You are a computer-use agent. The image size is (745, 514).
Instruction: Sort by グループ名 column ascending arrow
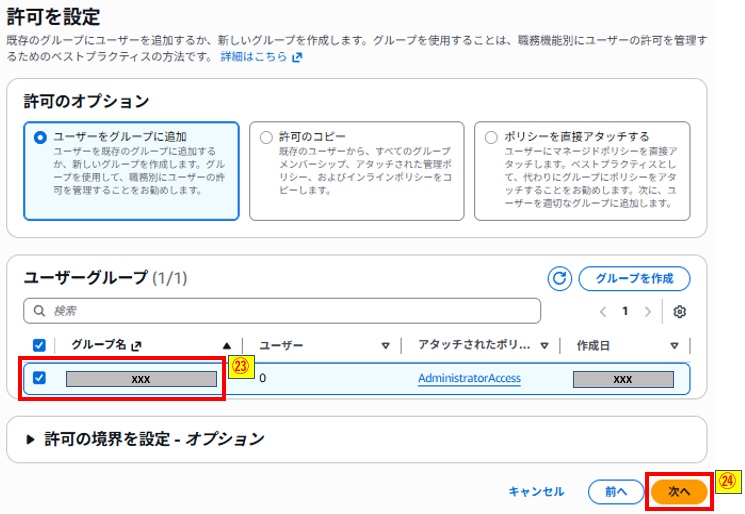[x=227, y=345]
